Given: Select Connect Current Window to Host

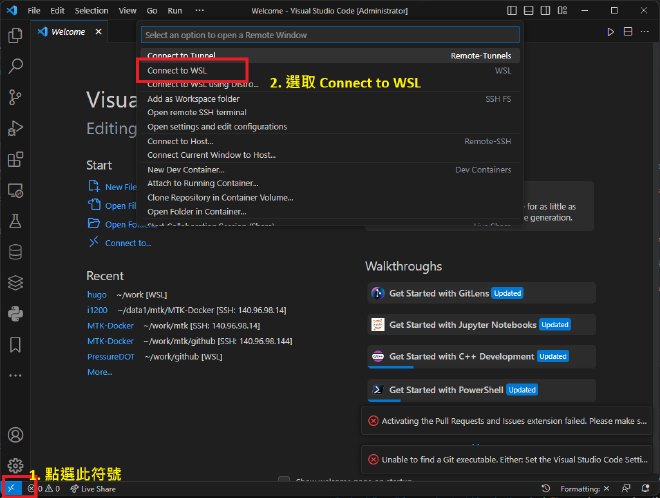Looking at the screenshot, I should (x=330, y=155).
